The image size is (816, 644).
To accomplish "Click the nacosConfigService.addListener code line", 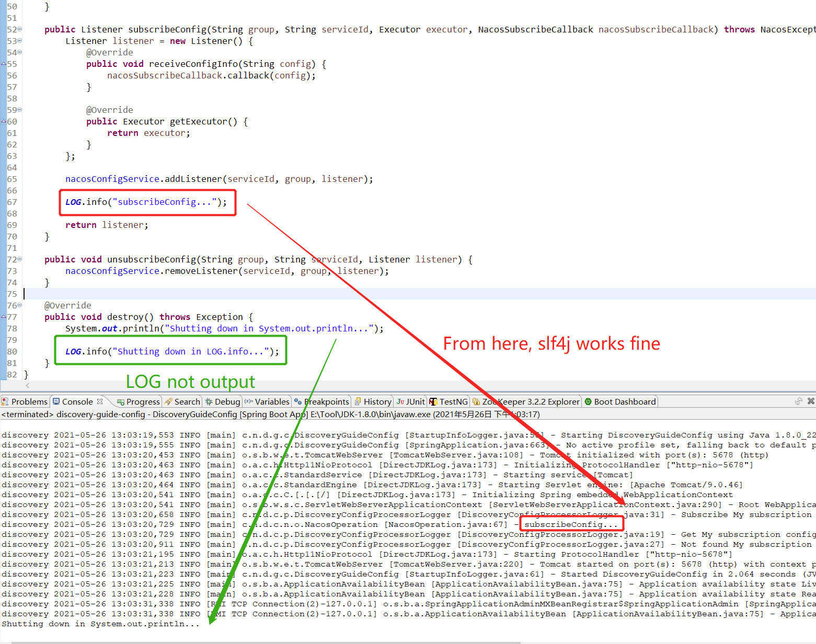I will (219, 179).
